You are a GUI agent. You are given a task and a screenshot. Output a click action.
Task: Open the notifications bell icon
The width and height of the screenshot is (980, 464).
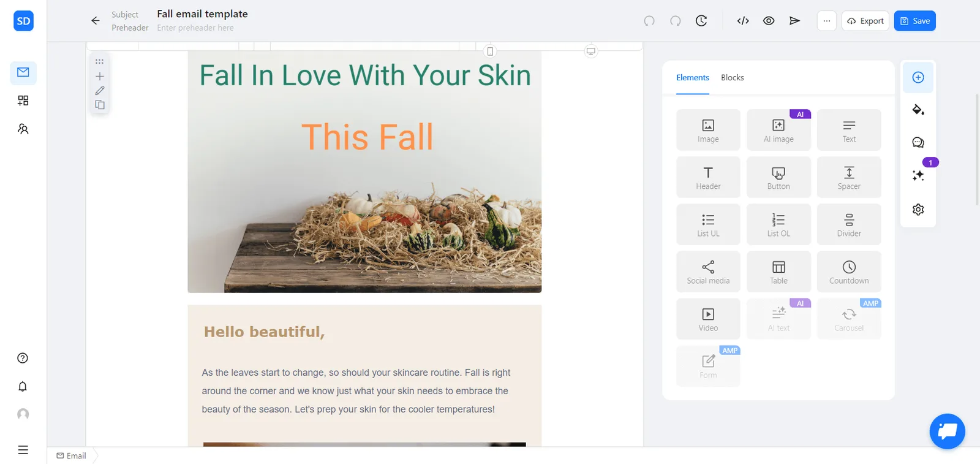[x=23, y=386]
